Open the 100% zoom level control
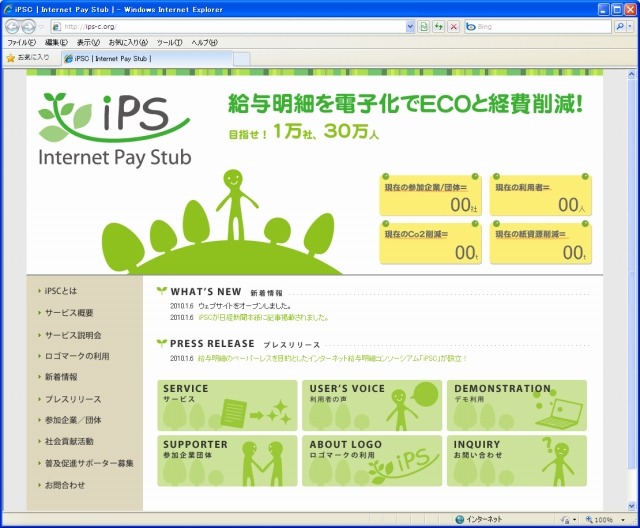 (599, 520)
